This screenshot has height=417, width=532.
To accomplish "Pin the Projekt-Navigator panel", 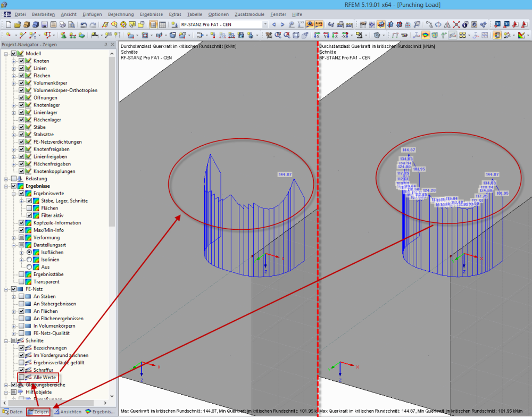I will pyautogui.click(x=105, y=45).
